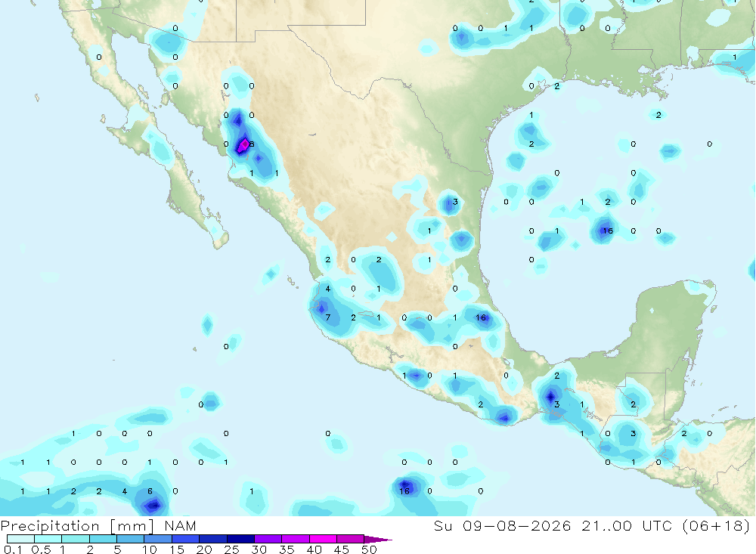Click the 'Precipitation' title text
This screenshot has width=756, height=554.
(x=50, y=526)
